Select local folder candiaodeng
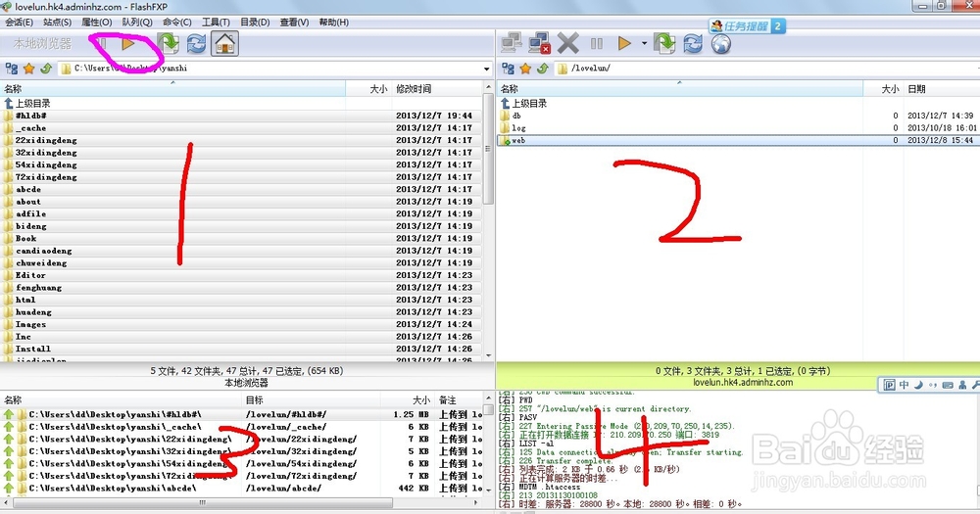The width and height of the screenshot is (980, 514). [x=241, y=251]
